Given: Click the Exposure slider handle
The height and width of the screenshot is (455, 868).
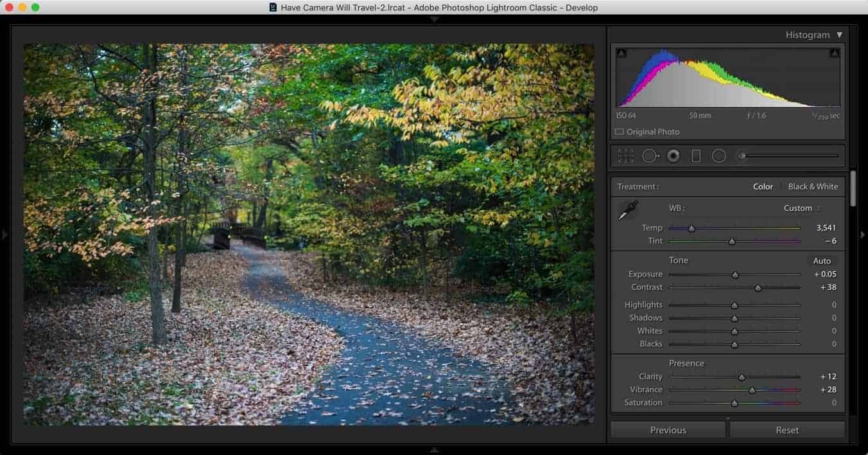Looking at the screenshot, I should click(735, 275).
